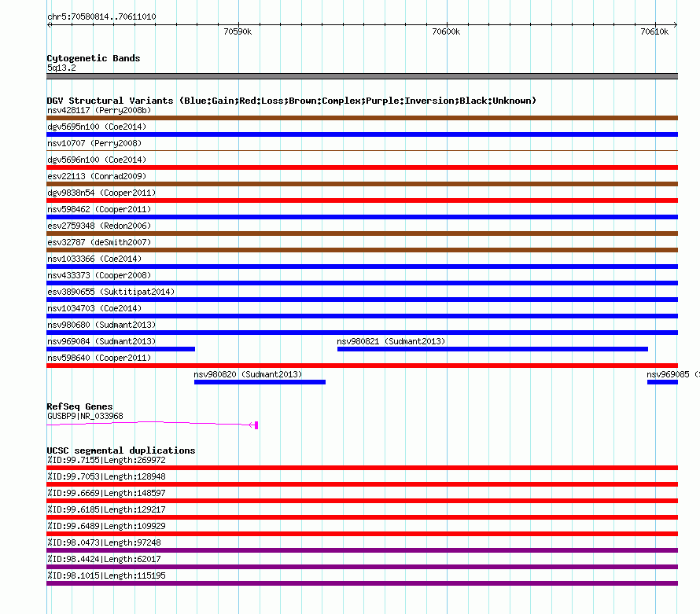Select duplication %ID:98.0473|Length:97248

click(104, 542)
